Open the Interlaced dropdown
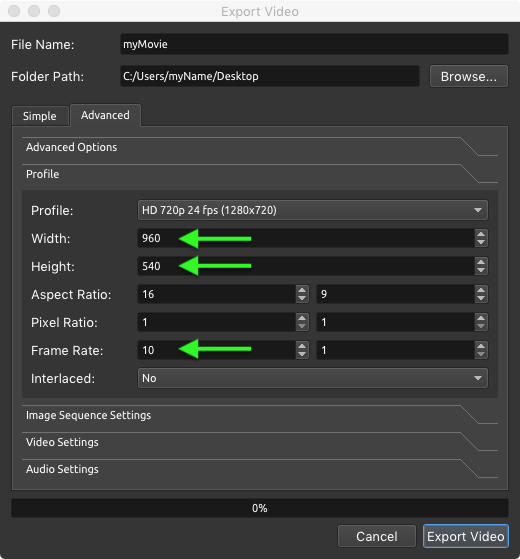The image size is (520, 559). point(313,378)
